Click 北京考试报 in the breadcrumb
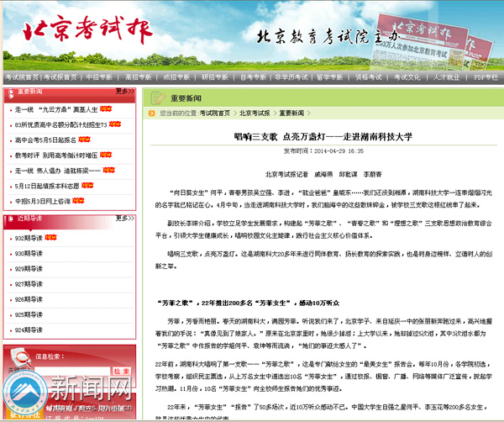The image size is (504, 422). [255, 113]
